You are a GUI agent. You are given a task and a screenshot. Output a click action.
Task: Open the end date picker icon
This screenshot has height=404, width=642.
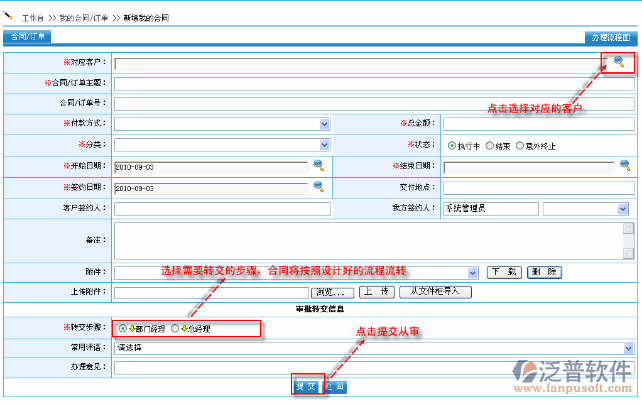click(624, 165)
